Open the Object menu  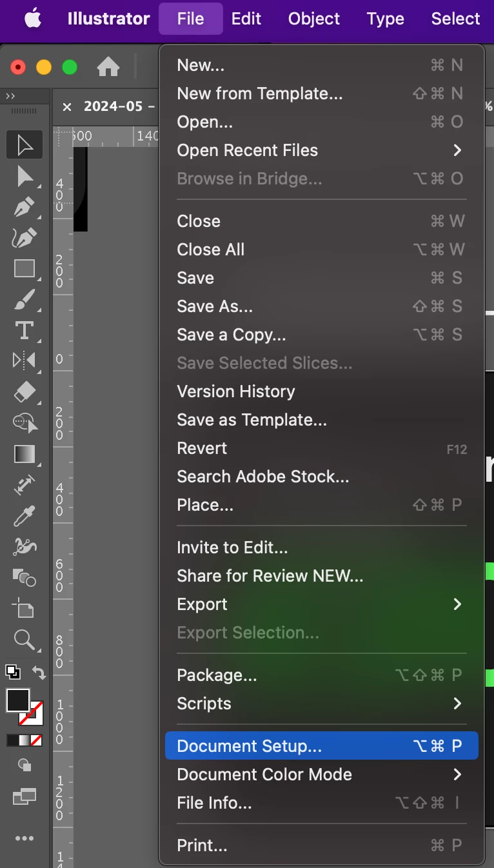click(314, 19)
